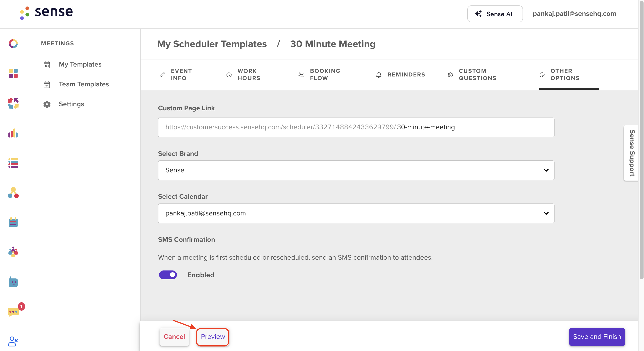Open the calendar scheduler icon in sidebar
This screenshot has height=351, width=644.
pos(13,222)
